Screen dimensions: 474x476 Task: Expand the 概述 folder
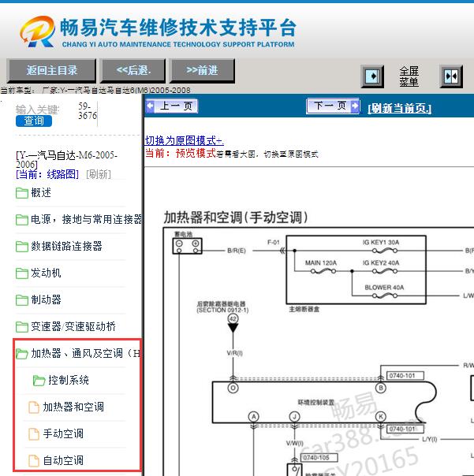41,192
